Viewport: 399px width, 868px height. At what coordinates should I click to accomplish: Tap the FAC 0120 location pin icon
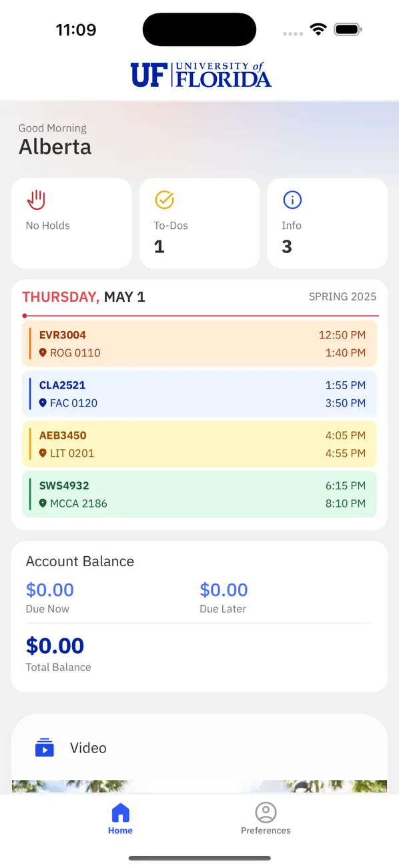click(43, 403)
